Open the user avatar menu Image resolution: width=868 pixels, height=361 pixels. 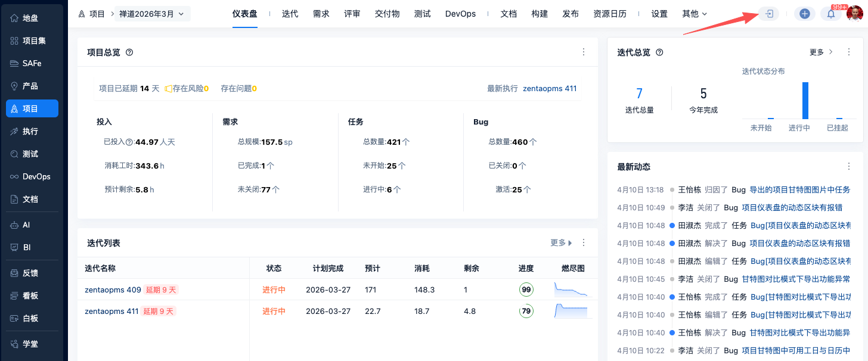855,14
